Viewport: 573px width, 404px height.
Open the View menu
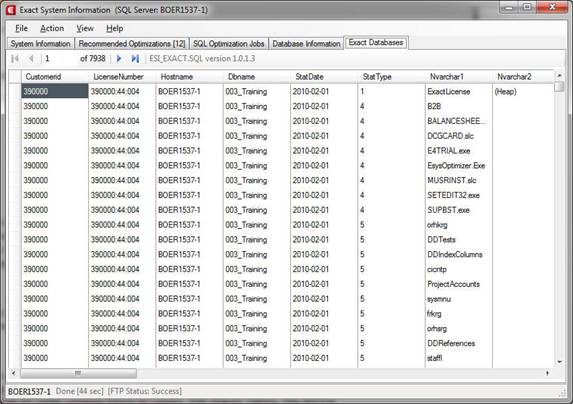[85, 28]
